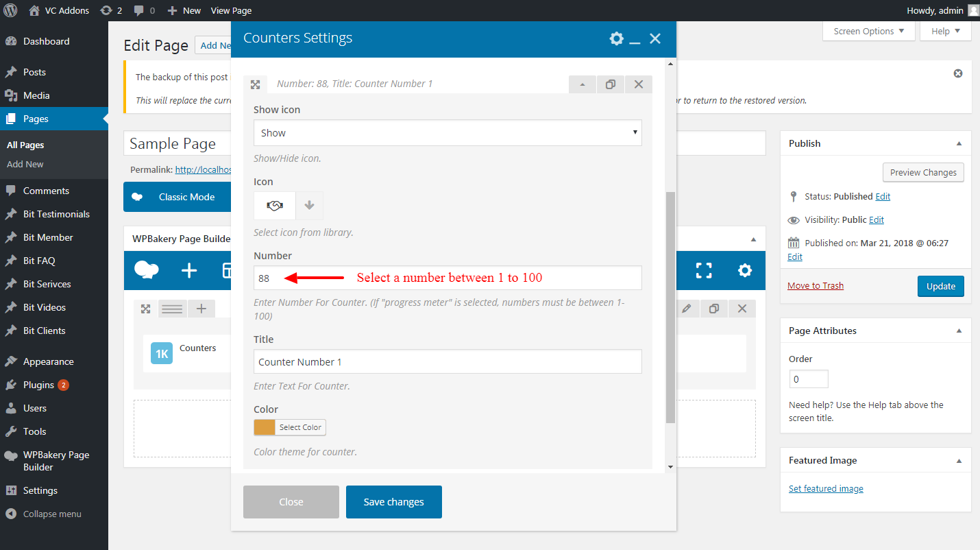Click Move to Trash link
The image size is (980, 550).
pos(816,286)
